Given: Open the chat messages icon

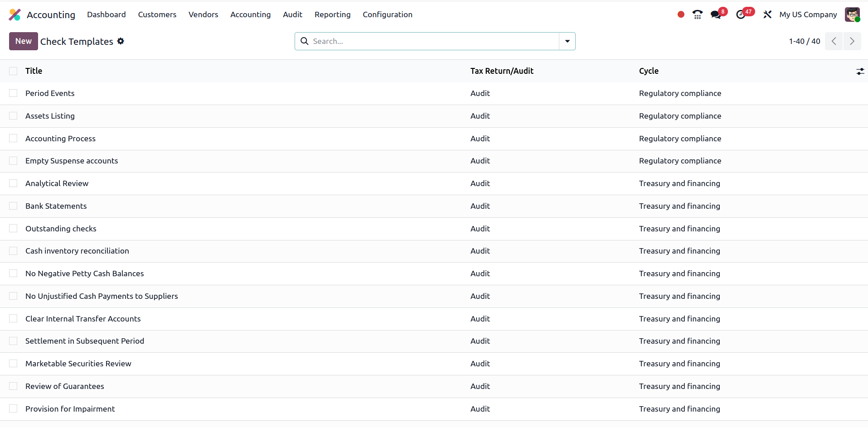Looking at the screenshot, I should (x=716, y=14).
